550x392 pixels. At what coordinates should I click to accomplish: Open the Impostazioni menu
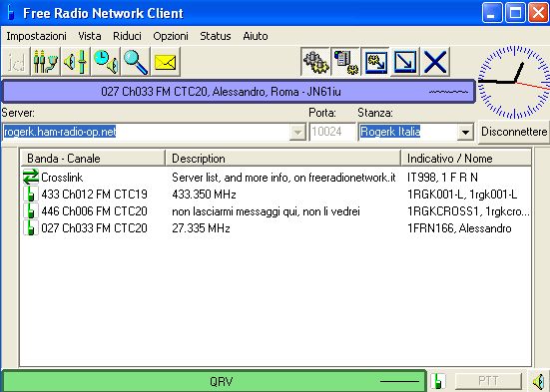click(x=37, y=36)
